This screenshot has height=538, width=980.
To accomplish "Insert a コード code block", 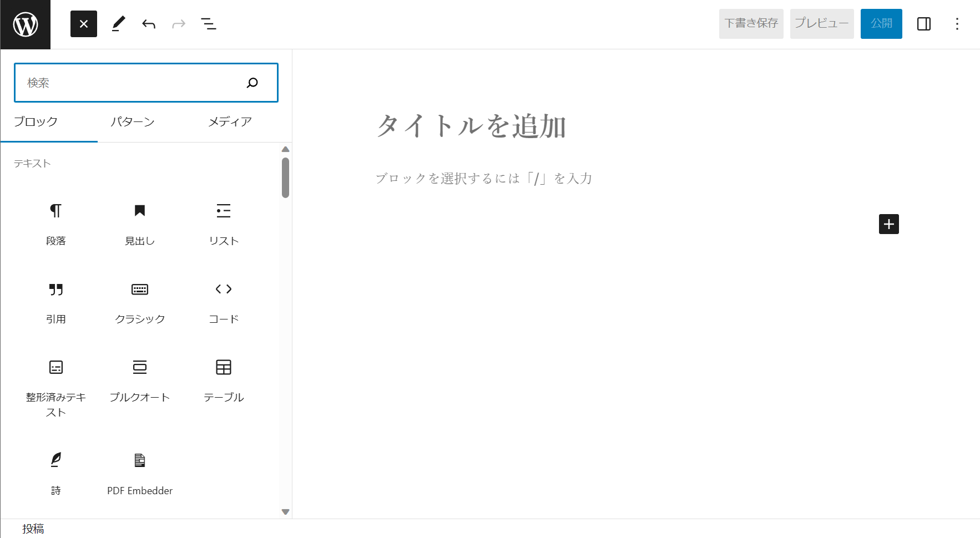I will 224,303.
